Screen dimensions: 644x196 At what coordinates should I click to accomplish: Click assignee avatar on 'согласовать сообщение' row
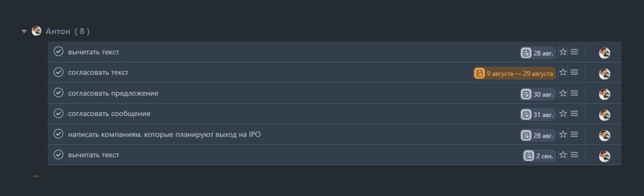[x=604, y=115]
